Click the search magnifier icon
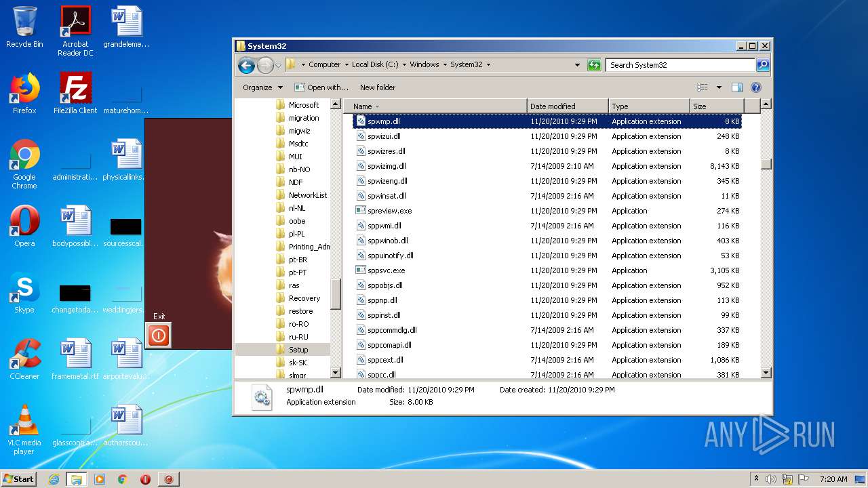Image resolution: width=868 pixels, height=488 pixels. click(763, 65)
